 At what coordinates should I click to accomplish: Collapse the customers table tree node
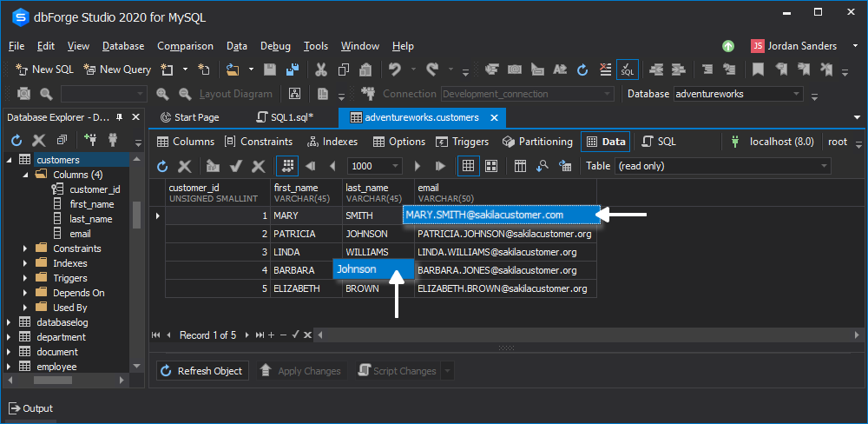click(x=9, y=160)
